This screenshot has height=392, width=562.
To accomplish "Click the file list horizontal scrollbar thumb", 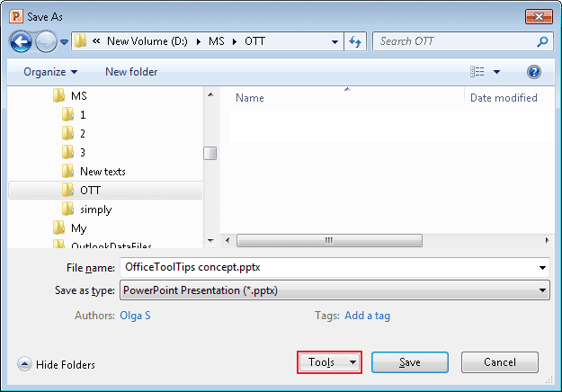I will click(x=329, y=240).
